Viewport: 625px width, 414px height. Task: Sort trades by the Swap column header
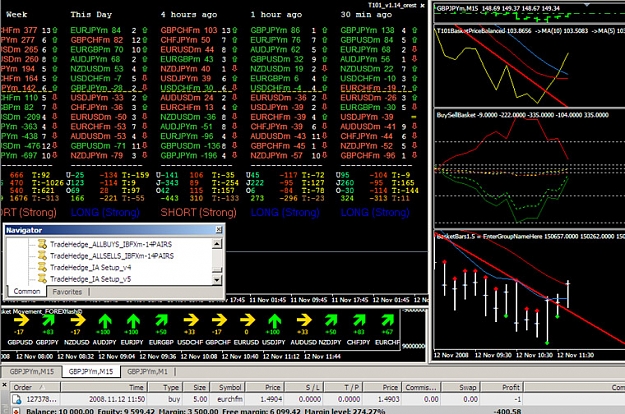(x=461, y=387)
